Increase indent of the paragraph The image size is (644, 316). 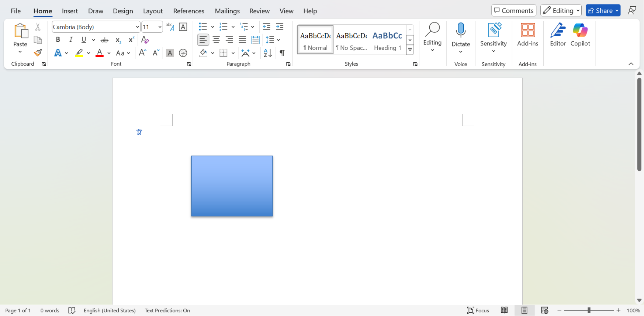tap(280, 27)
